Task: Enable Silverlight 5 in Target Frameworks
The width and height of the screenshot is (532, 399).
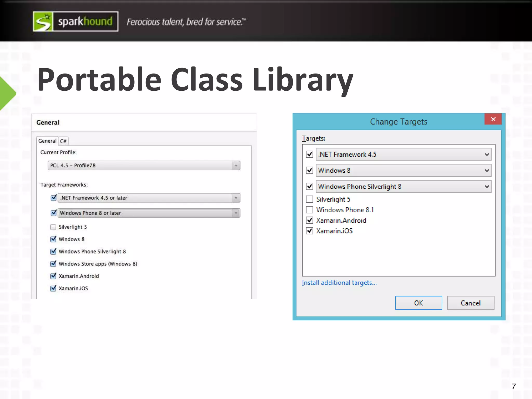Action: (53, 227)
